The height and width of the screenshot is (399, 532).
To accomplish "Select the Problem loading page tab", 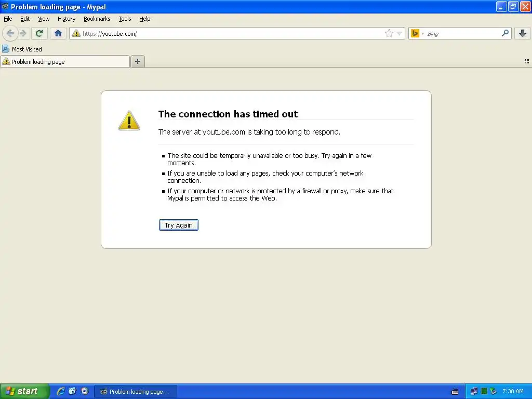I will pyautogui.click(x=65, y=61).
